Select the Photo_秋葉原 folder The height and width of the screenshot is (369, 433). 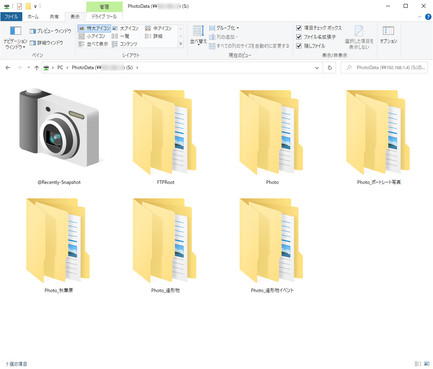pos(59,245)
